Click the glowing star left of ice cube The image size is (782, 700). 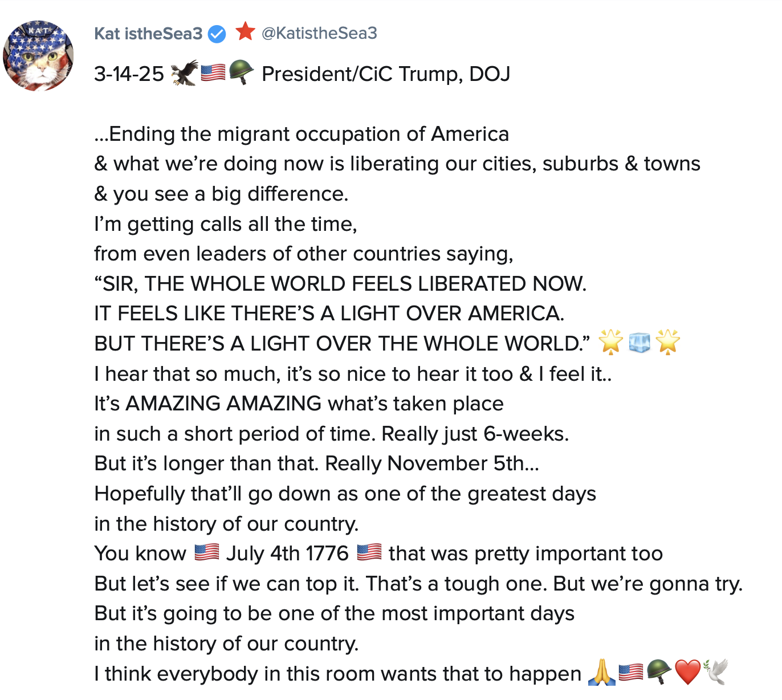(610, 342)
